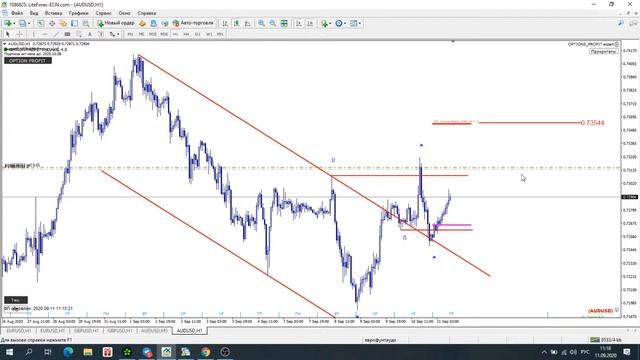Open the Profiles icon in toolbar
The height and width of the screenshot is (360, 640).
[22, 23]
